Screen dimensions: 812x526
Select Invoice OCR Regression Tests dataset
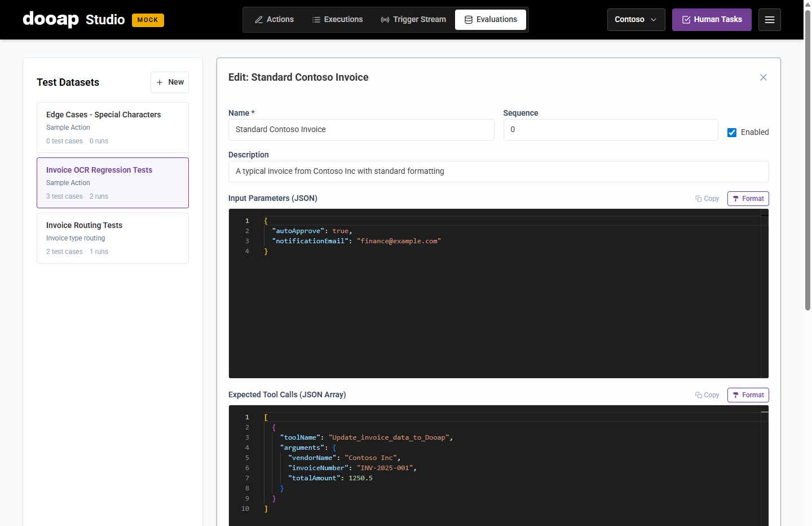tap(113, 183)
